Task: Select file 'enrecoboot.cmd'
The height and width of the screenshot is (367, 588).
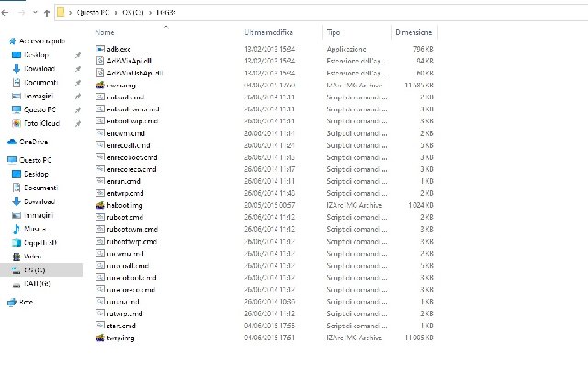Action: tap(132, 157)
